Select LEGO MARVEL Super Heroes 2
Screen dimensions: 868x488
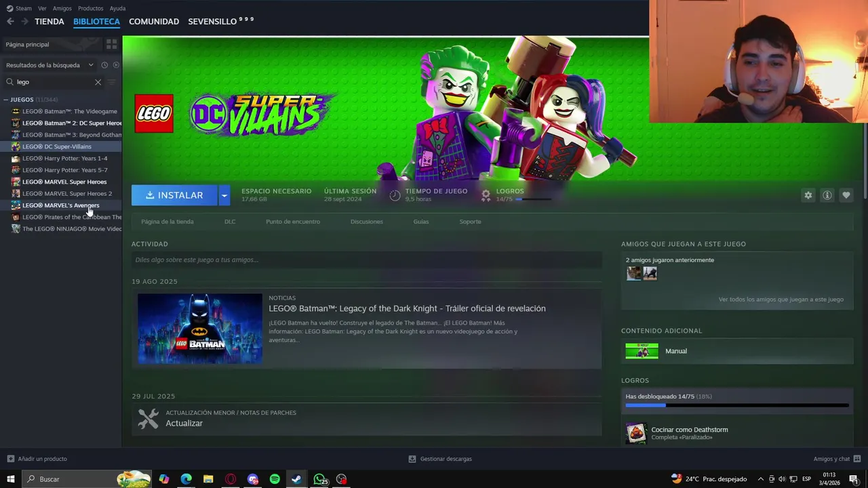point(67,194)
